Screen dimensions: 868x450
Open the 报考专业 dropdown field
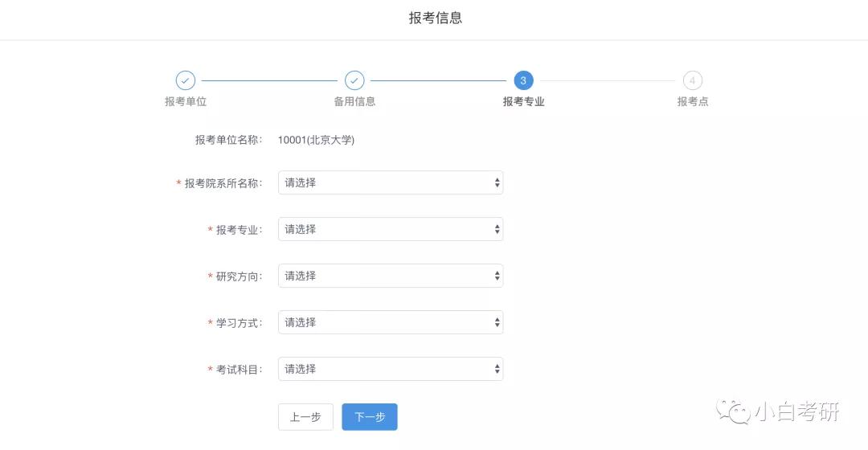click(x=391, y=229)
